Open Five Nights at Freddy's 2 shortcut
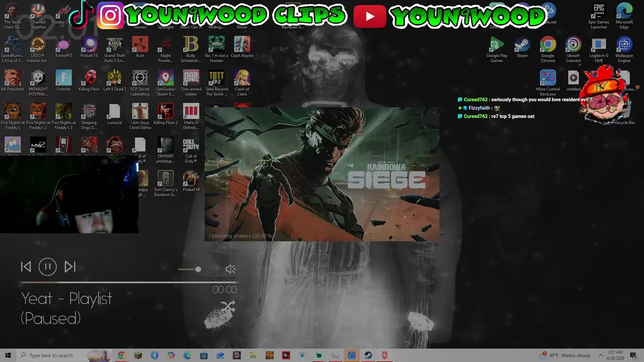The height and width of the screenshot is (362, 644). coord(38,117)
